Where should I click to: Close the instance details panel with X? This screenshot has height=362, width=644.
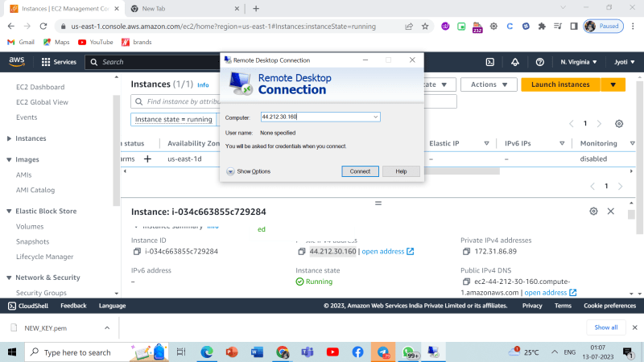pyautogui.click(x=611, y=211)
